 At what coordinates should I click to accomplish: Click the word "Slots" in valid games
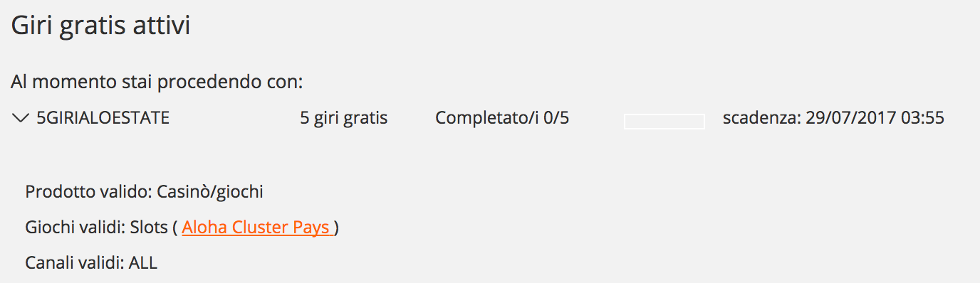click(x=148, y=228)
